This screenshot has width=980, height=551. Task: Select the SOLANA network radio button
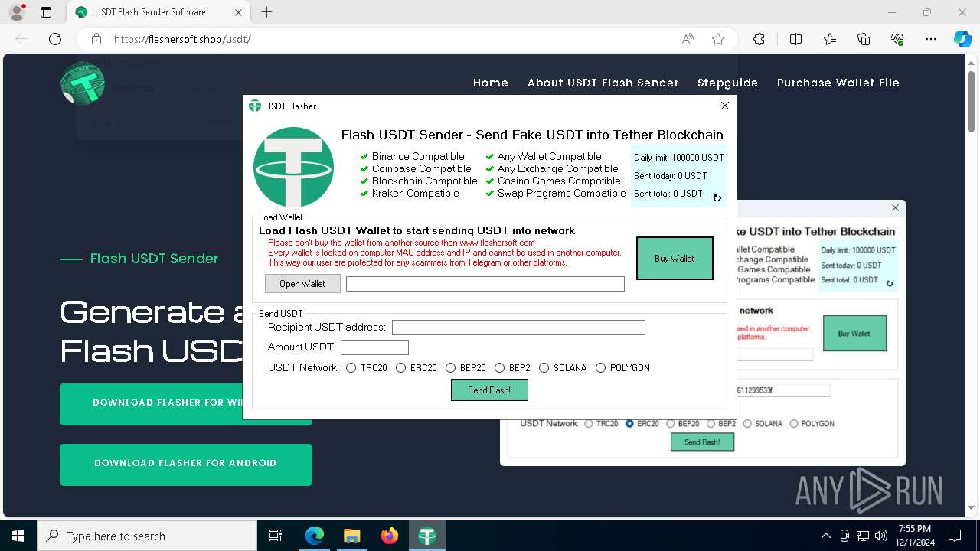[x=544, y=368]
